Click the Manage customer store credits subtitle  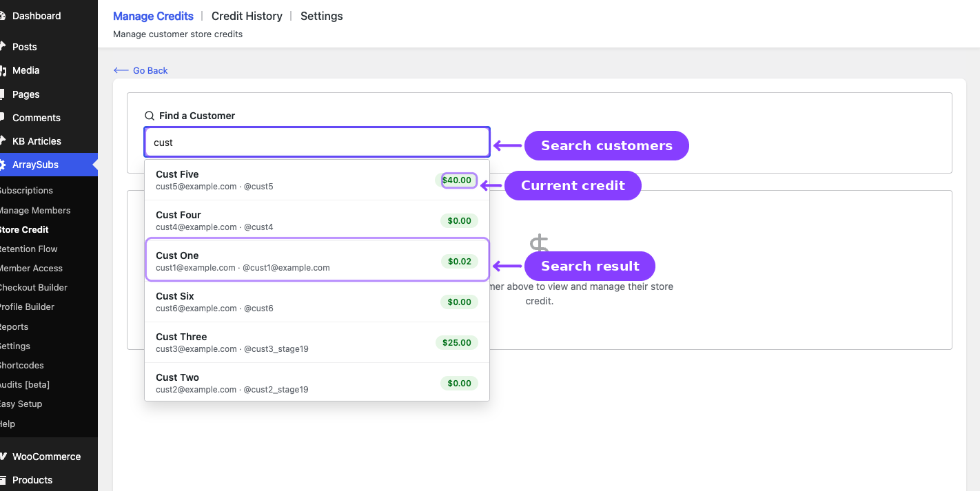pos(178,34)
